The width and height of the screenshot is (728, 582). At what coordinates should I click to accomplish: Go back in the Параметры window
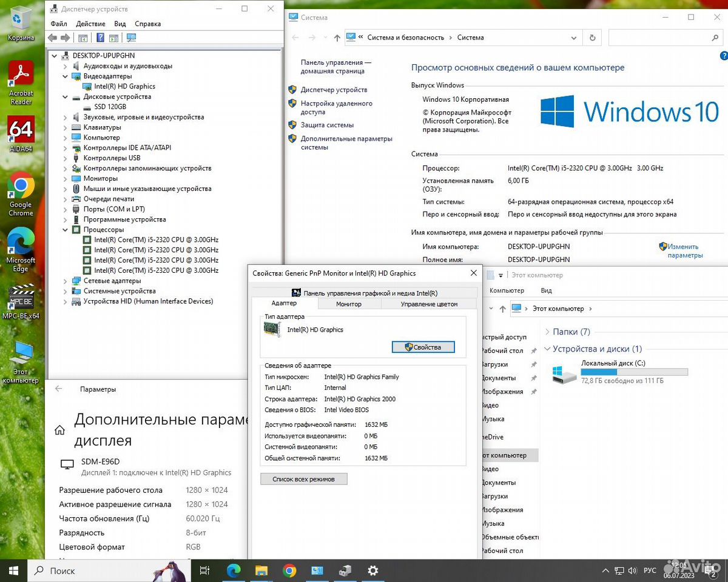tap(59, 389)
